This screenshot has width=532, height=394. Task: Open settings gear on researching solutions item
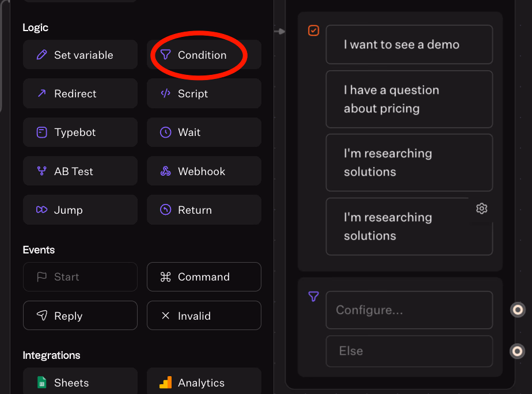click(x=482, y=209)
